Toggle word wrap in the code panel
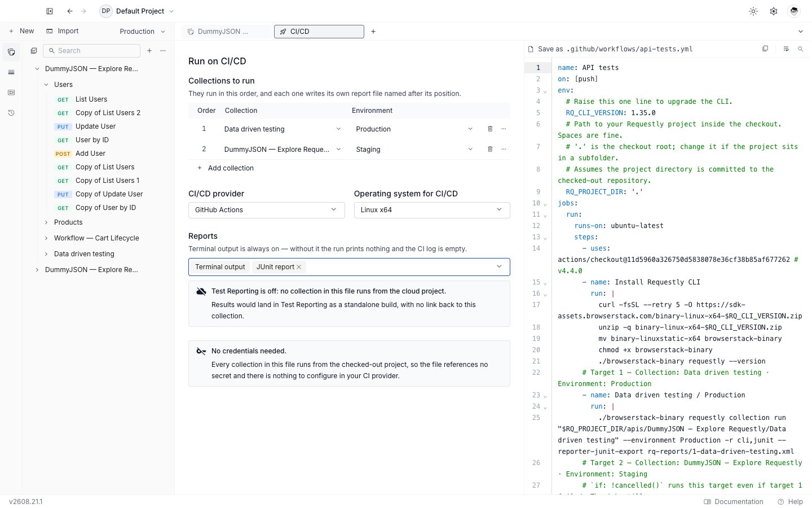This screenshot has width=812, height=508. [786, 49]
